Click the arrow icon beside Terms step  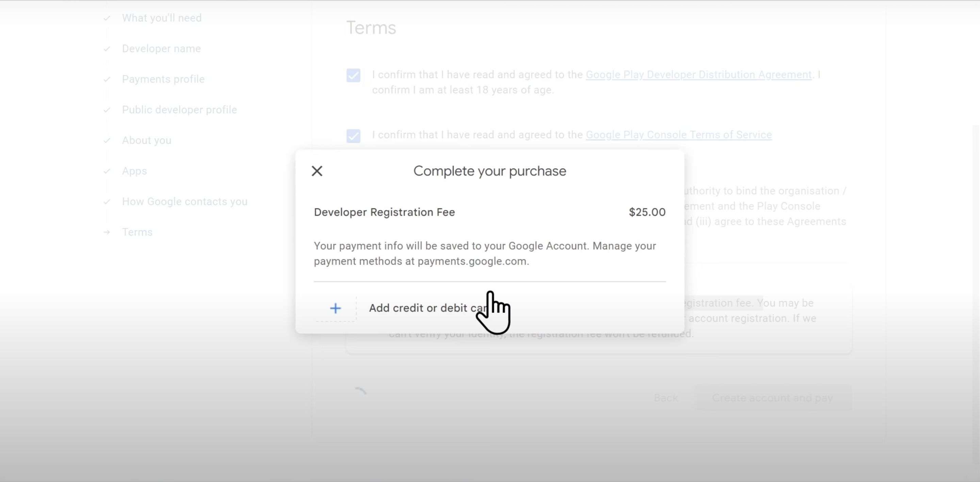coord(107,232)
